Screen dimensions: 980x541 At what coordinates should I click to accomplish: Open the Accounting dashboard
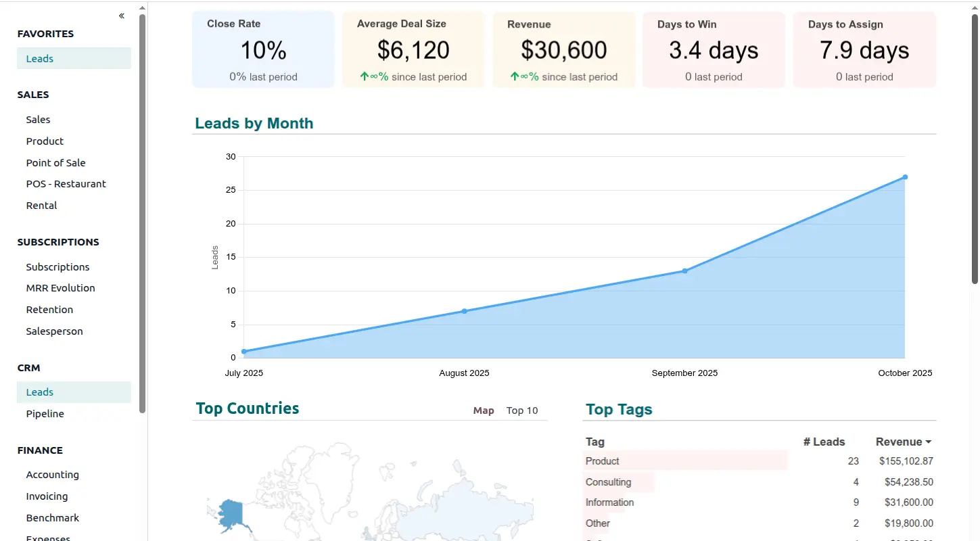pyautogui.click(x=53, y=475)
